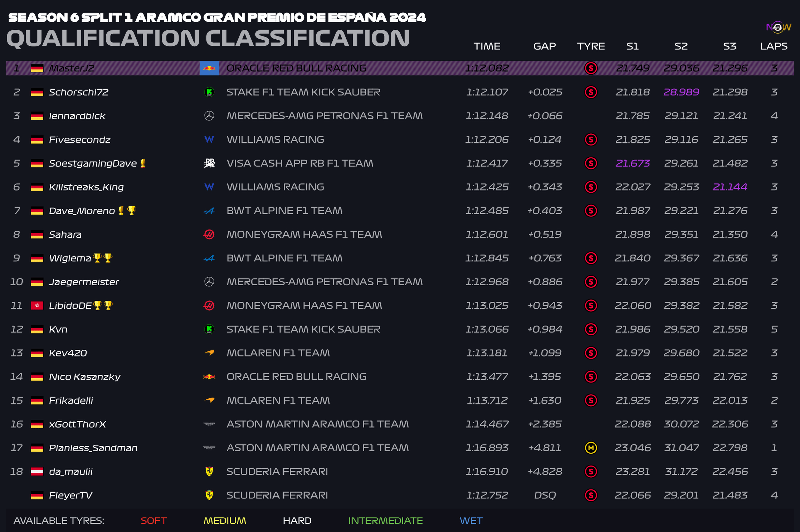
Task: Click the purple 21.673 sector 1 time
Action: (633, 163)
